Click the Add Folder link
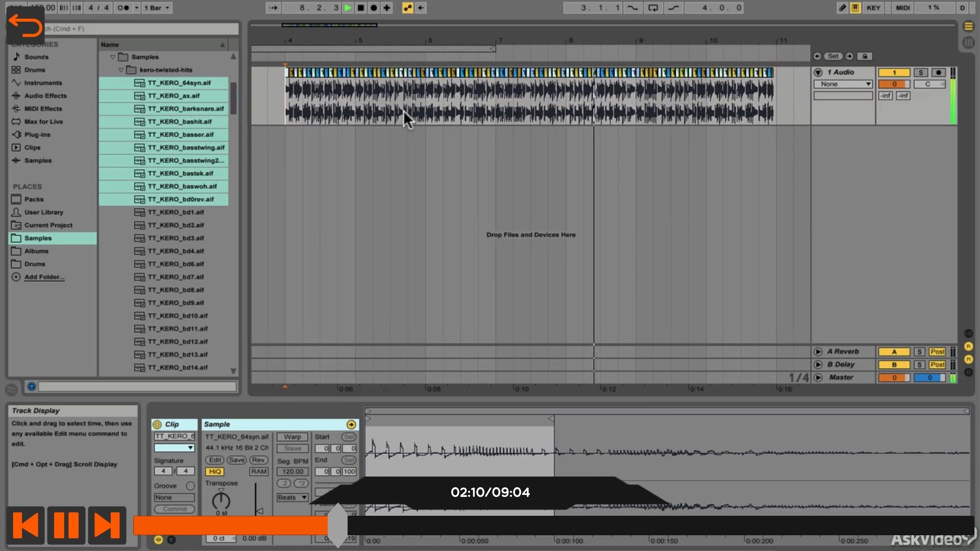This screenshot has height=551, width=980. (44, 277)
